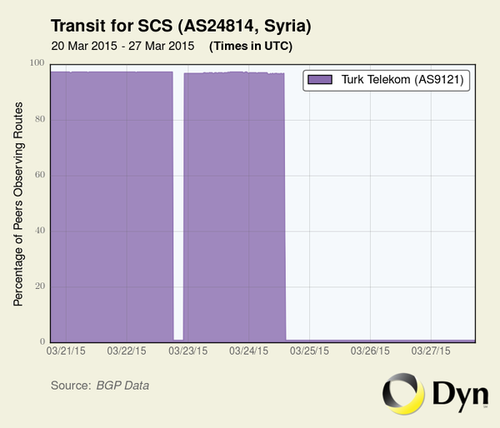500x428 pixels.
Task: Click the 03/22/15 x-axis date label
Action: [x=127, y=351]
